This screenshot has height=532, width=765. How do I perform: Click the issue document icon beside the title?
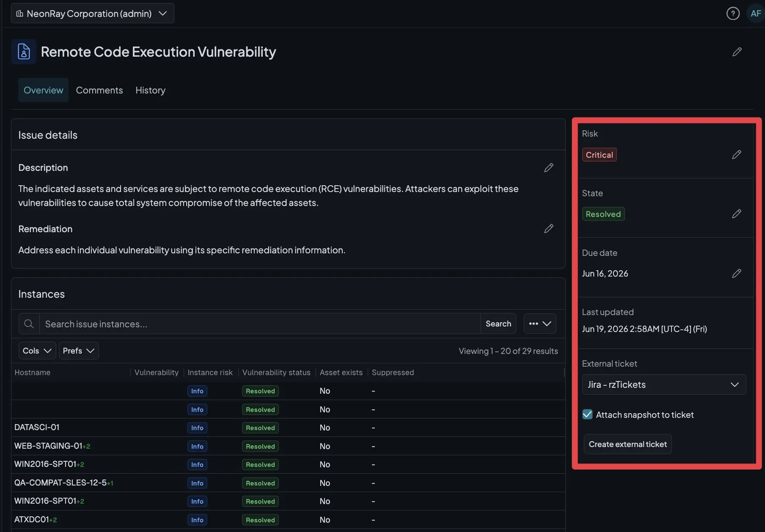24,52
